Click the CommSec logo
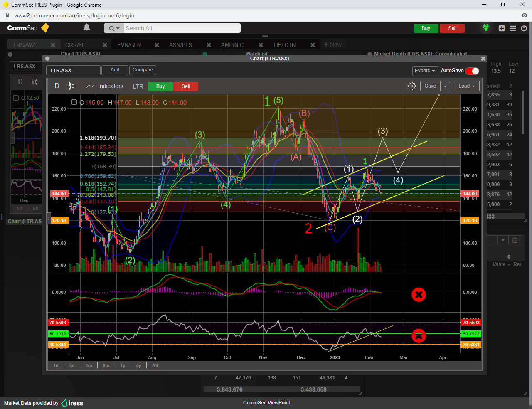 click(28, 28)
